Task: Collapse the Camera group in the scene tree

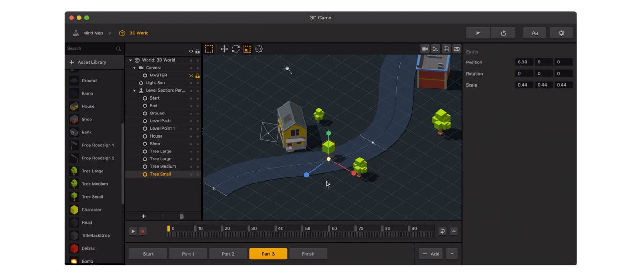Action: click(134, 67)
